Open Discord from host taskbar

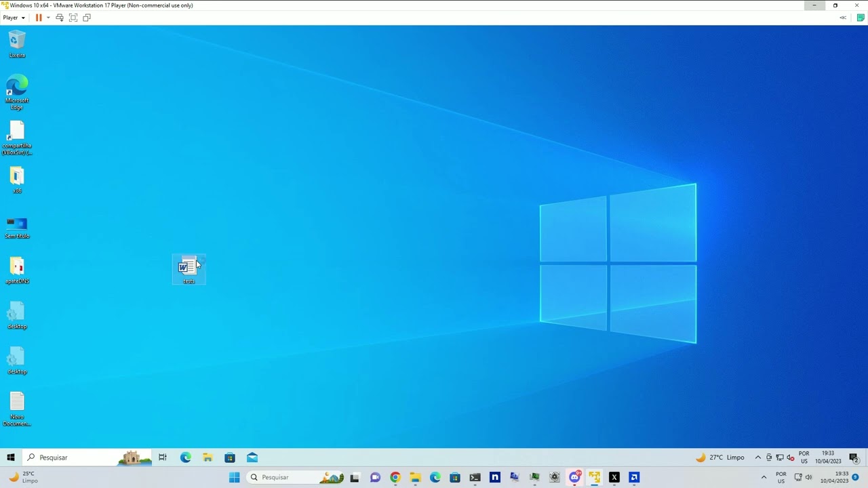pos(574,477)
